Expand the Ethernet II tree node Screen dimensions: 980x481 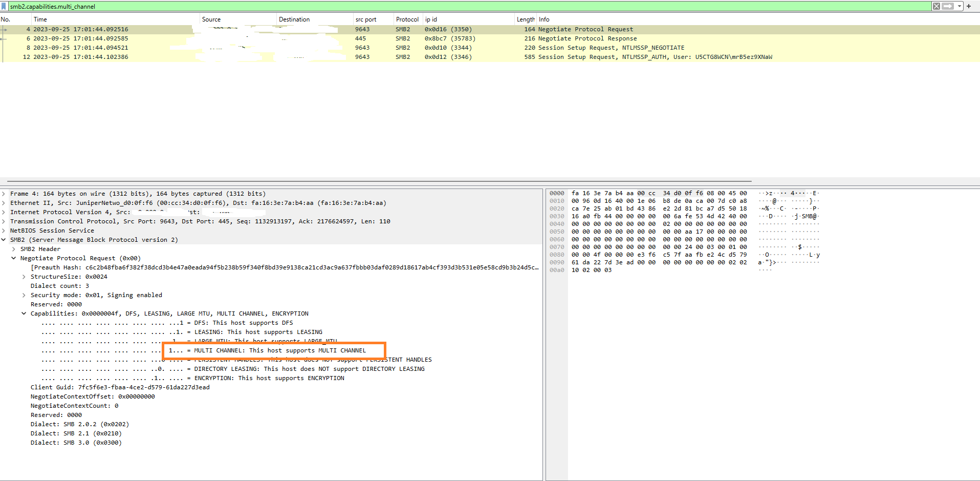4,203
